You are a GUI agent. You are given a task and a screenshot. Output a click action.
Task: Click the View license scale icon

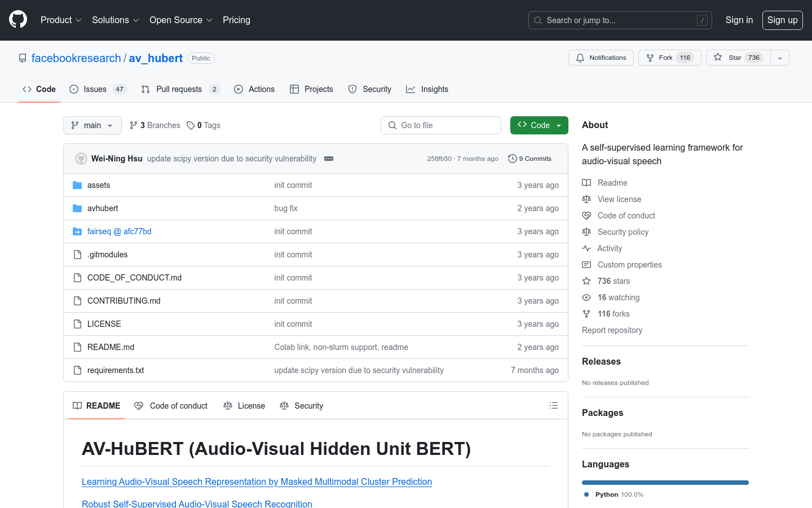[x=586, y=199]
